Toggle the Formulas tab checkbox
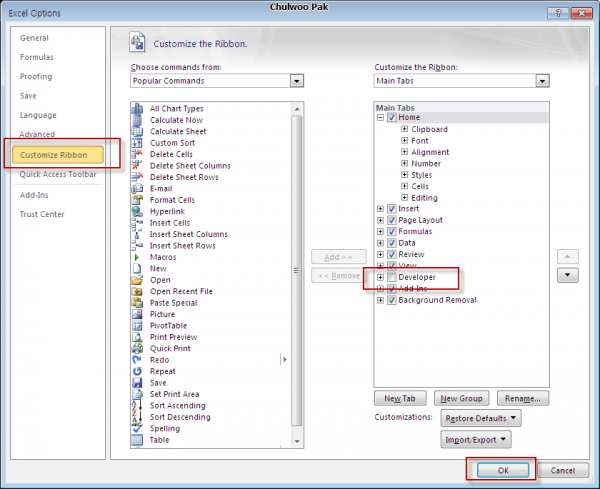The image size is (600, 489). (391, 231)
